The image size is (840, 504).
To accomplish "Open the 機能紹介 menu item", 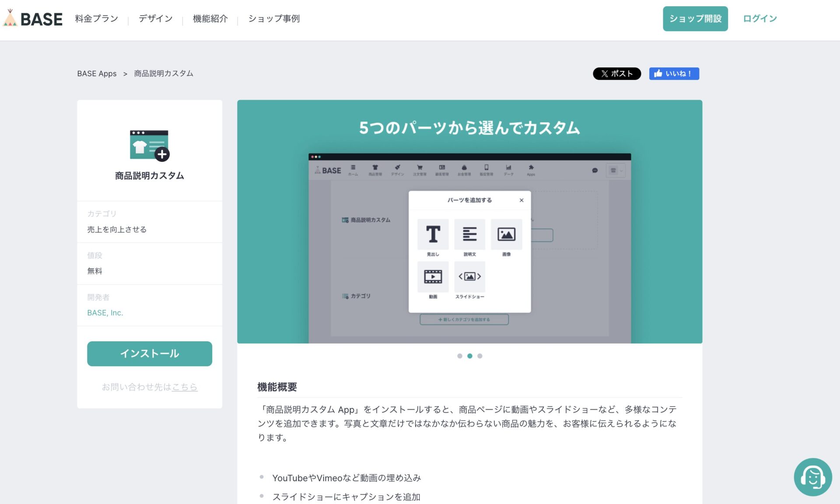I will (210, 18).
